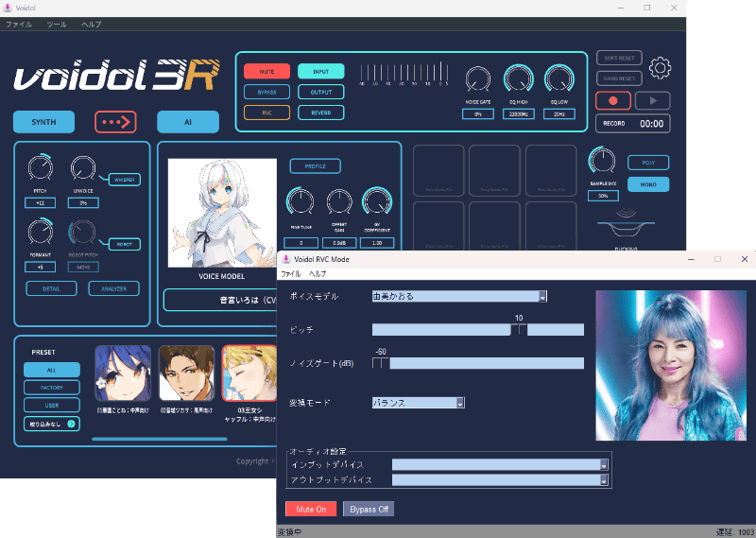This screenshot has width=756, height=538.
Task: Click the HARD RESET button
Action: (619, 78)
